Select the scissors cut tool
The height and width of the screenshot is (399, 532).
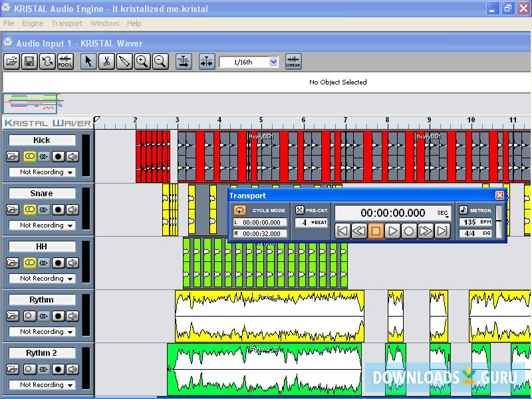pyautogui.click(x=106, y=62)
